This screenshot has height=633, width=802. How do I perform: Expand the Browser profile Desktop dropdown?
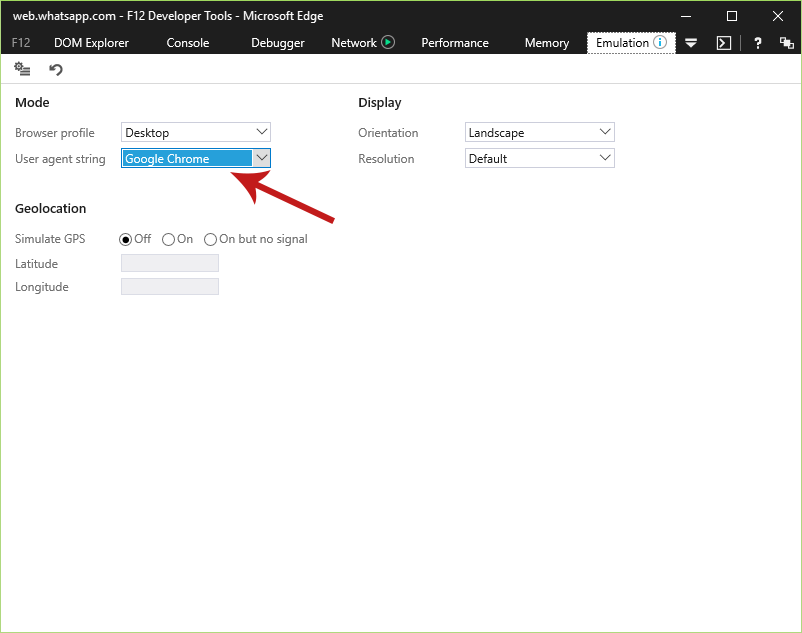coord(196,132)
